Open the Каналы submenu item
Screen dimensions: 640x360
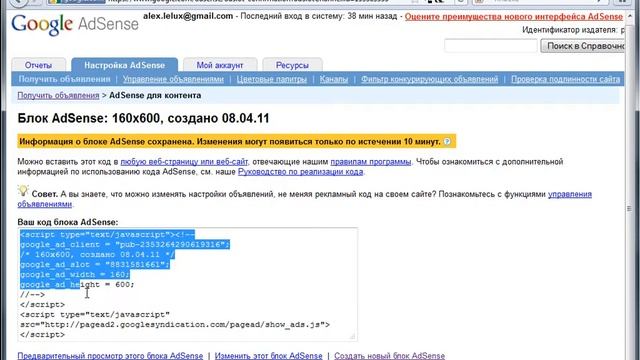pos(334,79)
